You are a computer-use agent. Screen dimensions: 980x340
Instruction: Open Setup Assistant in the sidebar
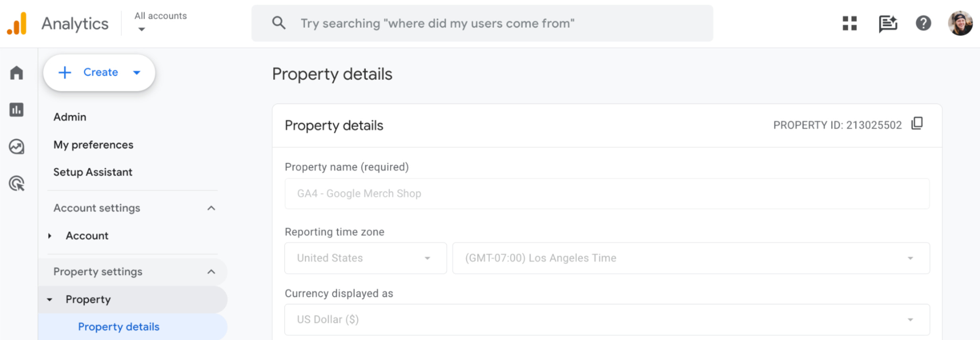coord(93,172)
